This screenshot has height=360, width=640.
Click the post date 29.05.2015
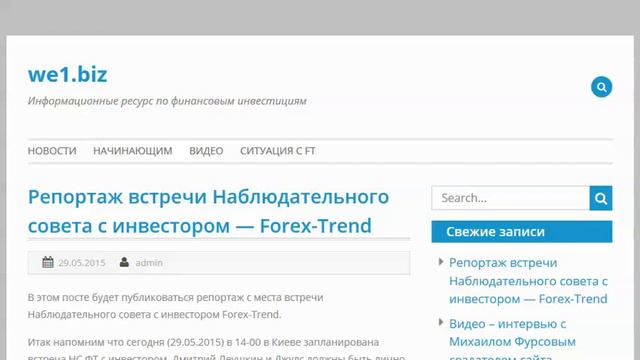point(82,263)
